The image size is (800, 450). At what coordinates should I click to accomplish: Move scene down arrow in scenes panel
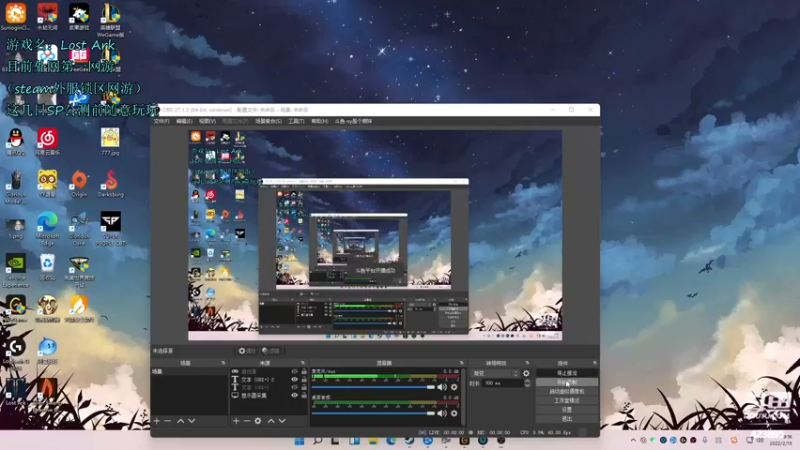(x=192, y=421)
